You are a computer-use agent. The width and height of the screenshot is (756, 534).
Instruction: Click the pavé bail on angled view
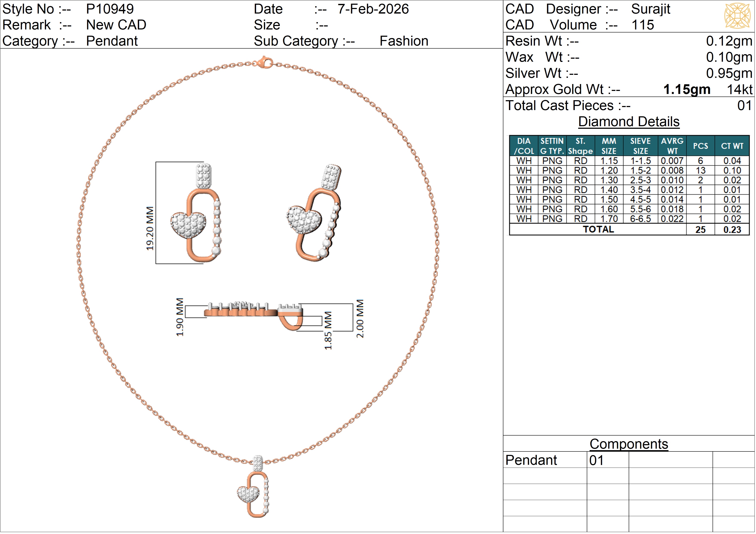click(x=331, y=177)
